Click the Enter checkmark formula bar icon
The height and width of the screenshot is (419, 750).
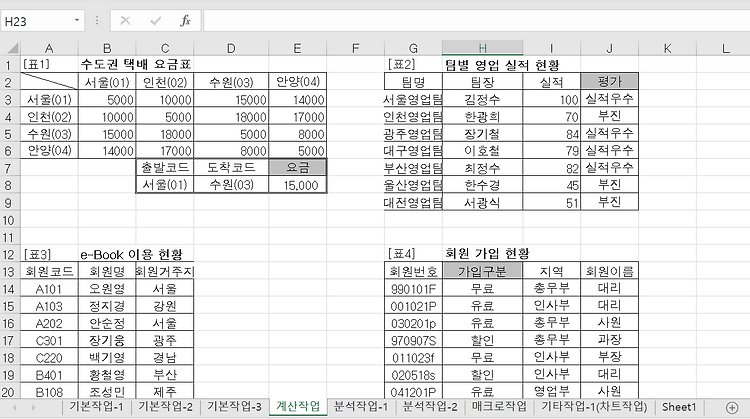coord(155,21)
